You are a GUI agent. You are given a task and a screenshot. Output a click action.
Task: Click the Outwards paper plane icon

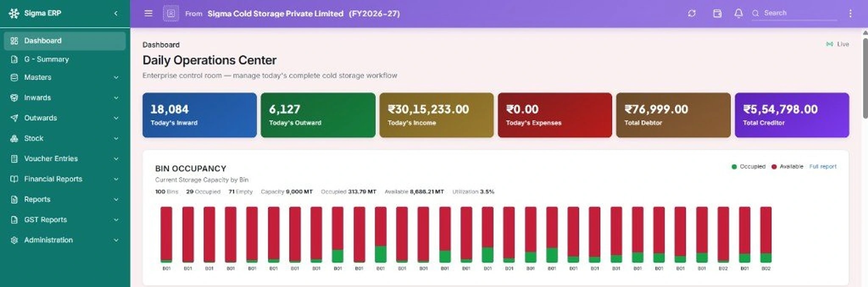pos(14,118)
